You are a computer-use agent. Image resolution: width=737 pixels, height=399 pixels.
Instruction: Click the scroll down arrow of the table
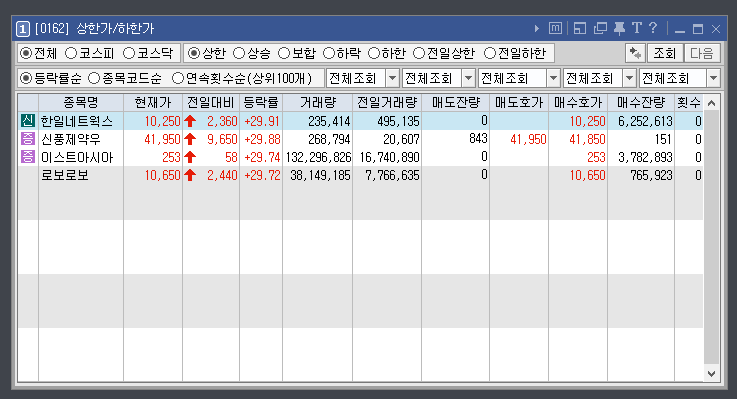coord(712,374)
